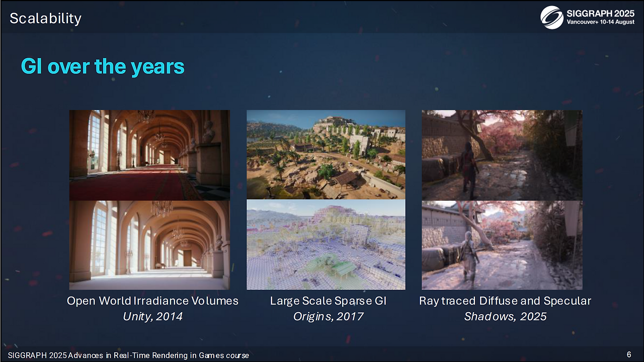
Task: Click the 'Unity, 2014' caption
Action: 152,317
